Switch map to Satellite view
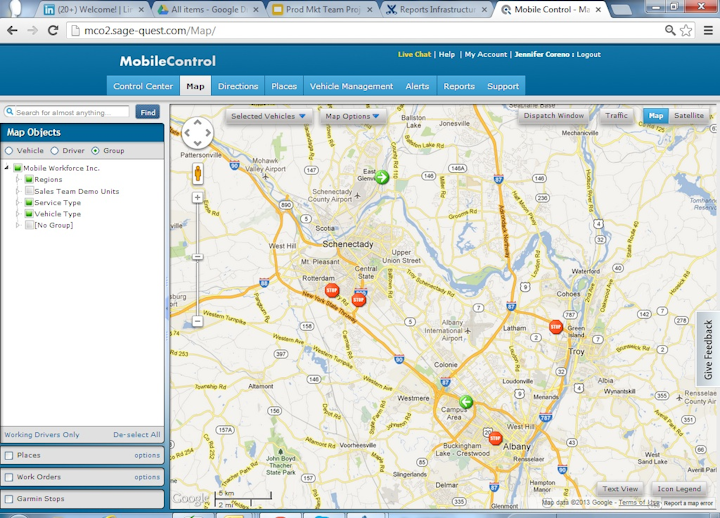The width and height of the screenshot is (720, 518). (x=689, y=116)
